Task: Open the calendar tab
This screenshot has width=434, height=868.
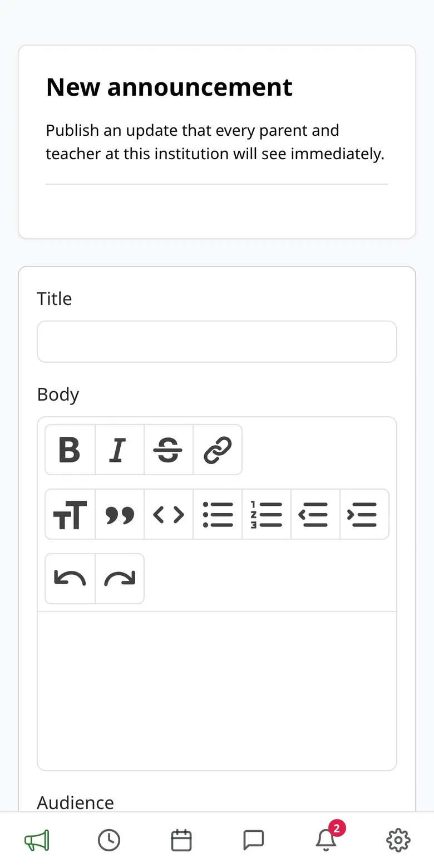Action: 181,840
